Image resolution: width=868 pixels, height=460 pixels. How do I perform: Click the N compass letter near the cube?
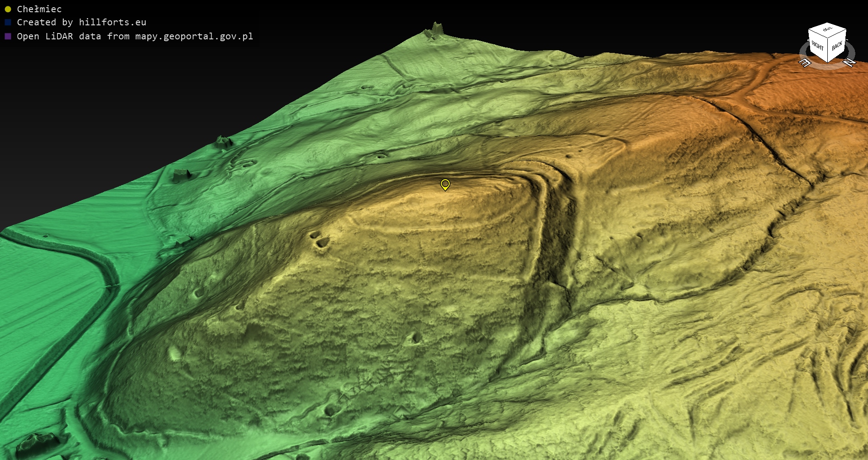point(849,62)
